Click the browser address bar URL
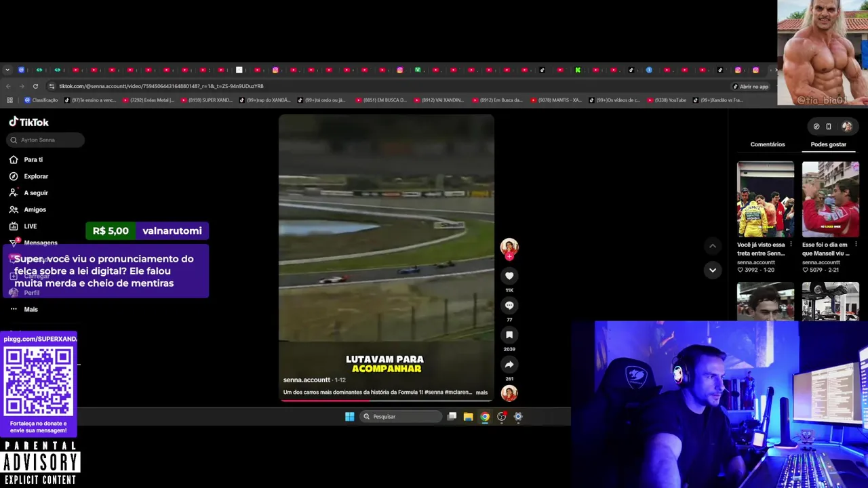 (161, 87)
